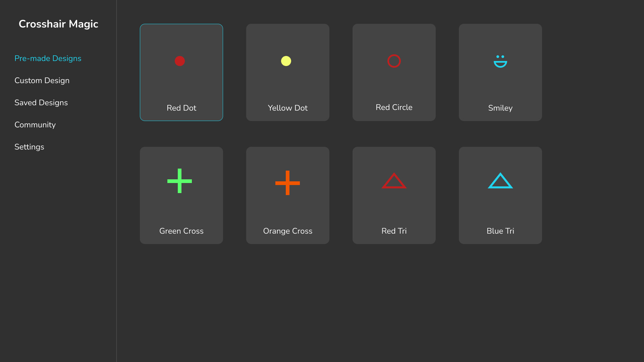The image size is (644, 362).
Task: Select the Green Cross crosshair design
Action: (181, 195)
